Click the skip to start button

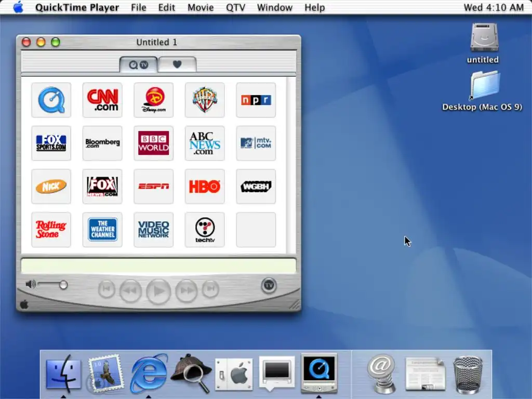107,289
